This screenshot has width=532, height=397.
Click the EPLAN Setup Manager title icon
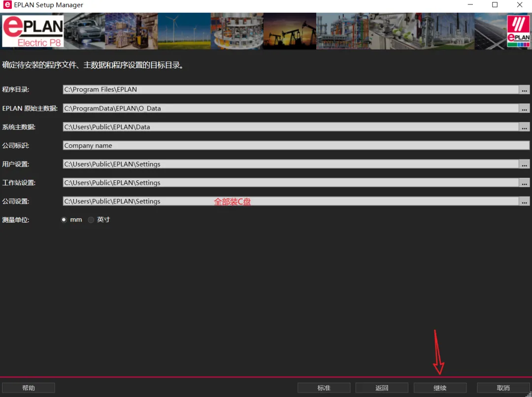click(7, 5)
